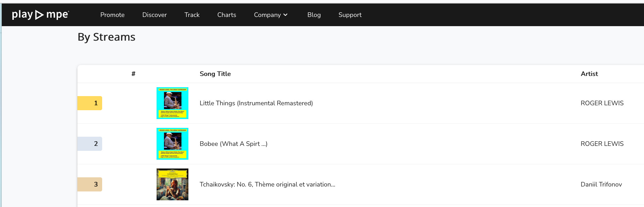Click the Little Things album artwork
The width and height of the screenshot is (644, 207).
tap(172, 103)
